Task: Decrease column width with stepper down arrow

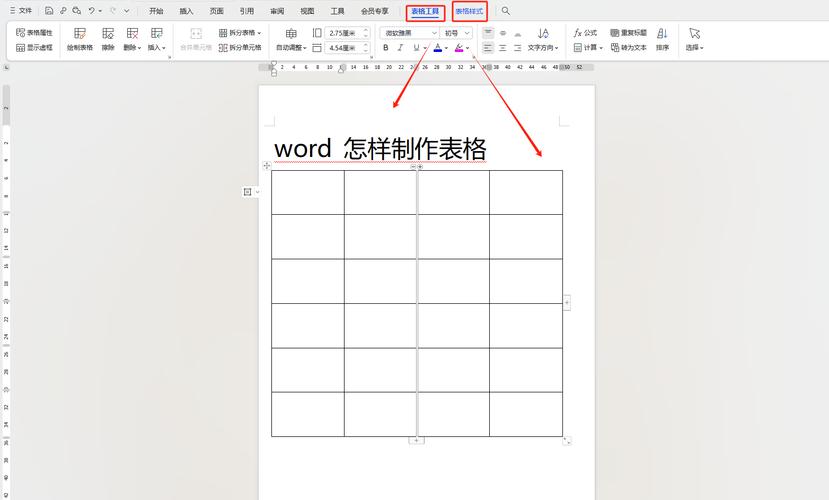Action: (365, 50)
